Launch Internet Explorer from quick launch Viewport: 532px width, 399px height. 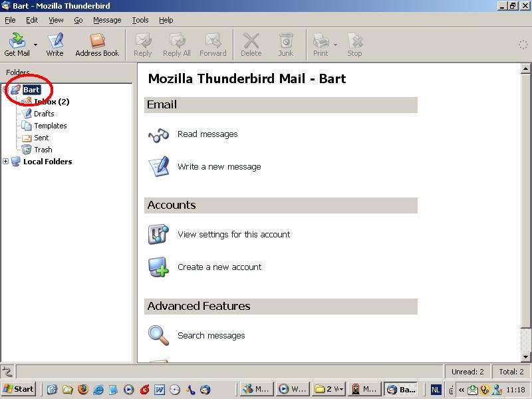pyautogui.click(x=98, y=389)
